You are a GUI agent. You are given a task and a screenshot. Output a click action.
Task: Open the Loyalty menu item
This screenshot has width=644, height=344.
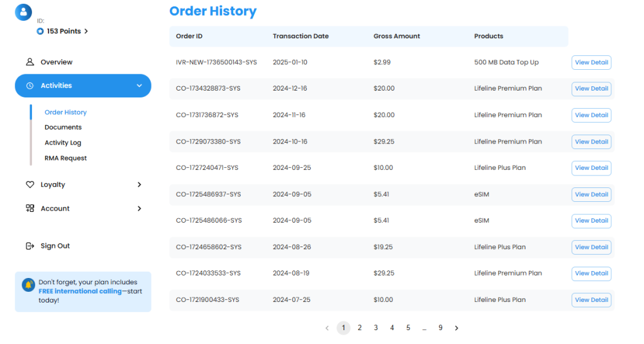53,185
